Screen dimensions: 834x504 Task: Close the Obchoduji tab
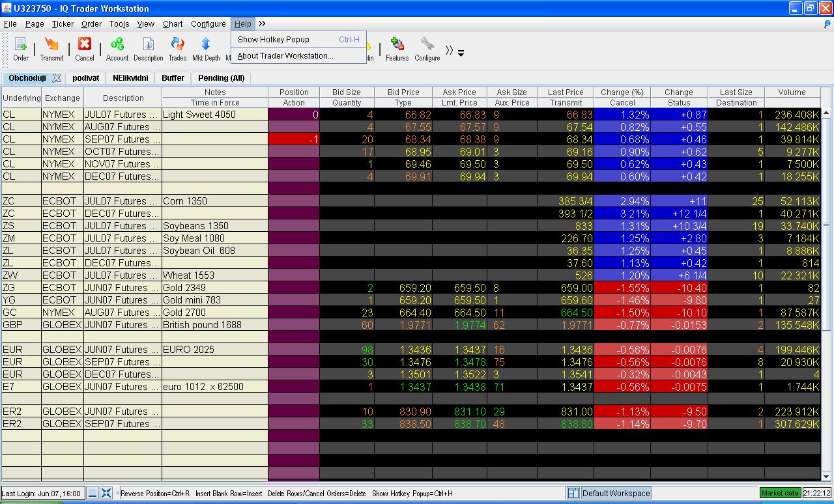[x=57, y=78]
